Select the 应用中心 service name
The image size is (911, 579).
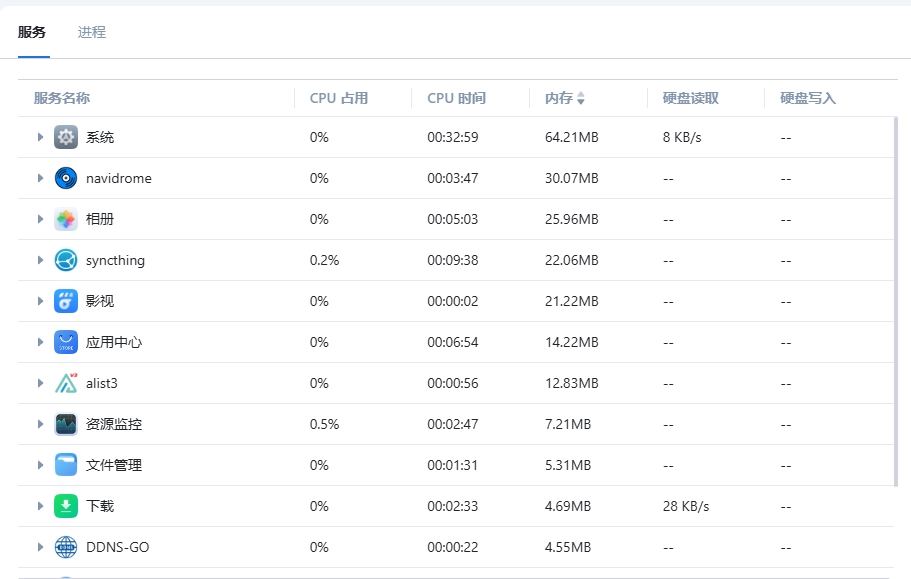coord(114,342)
